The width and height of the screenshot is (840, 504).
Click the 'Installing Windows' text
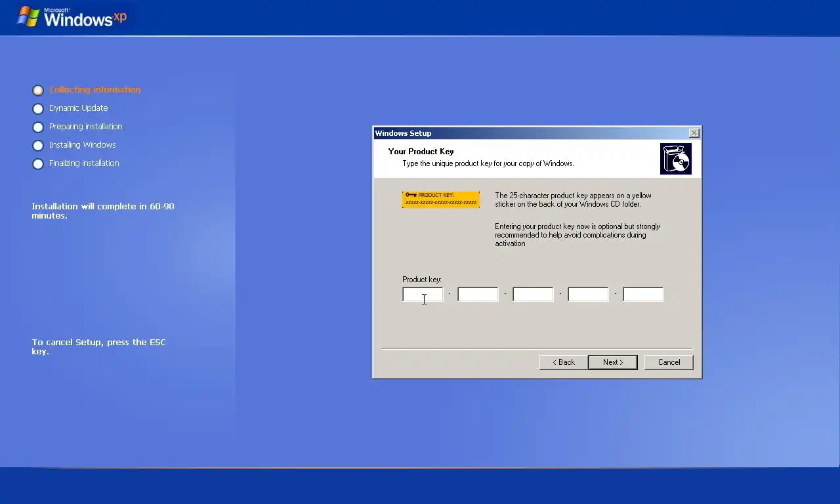83,145
